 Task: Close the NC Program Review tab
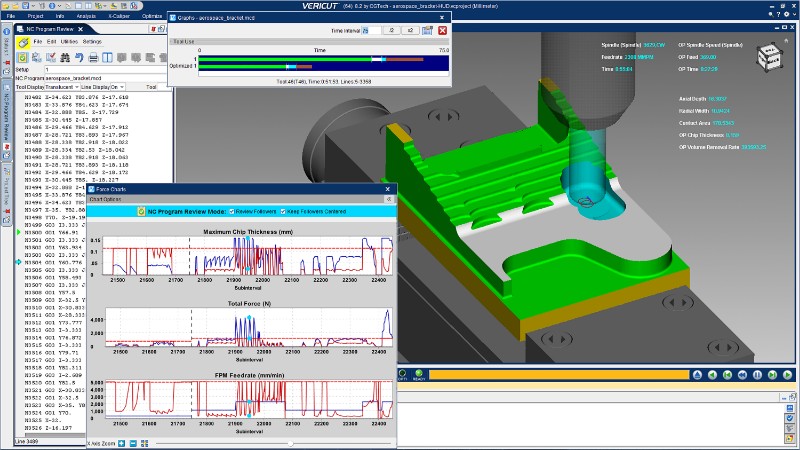(81, 29)
